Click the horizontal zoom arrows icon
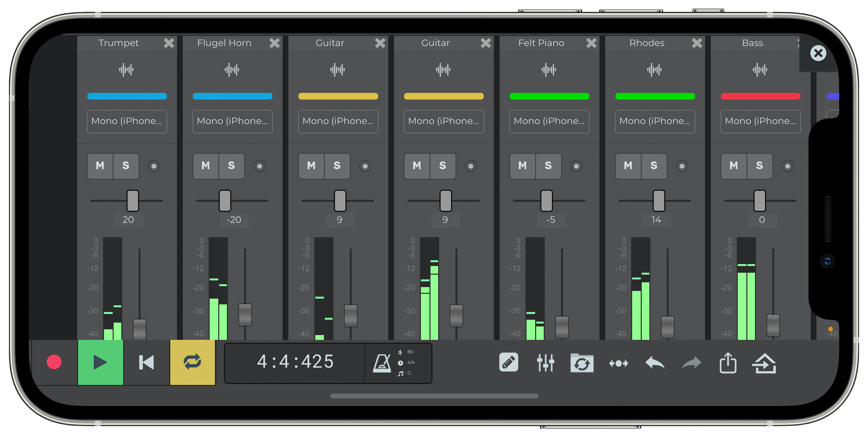The image size is (868, 438). point(618,363)
